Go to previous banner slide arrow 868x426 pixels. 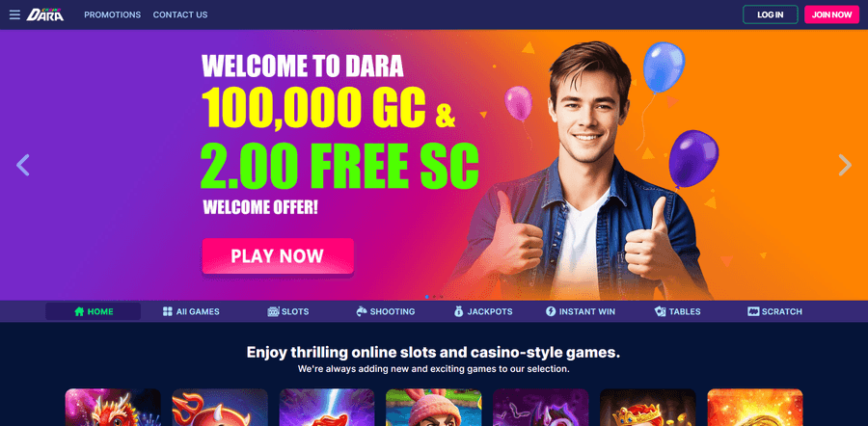23,165
